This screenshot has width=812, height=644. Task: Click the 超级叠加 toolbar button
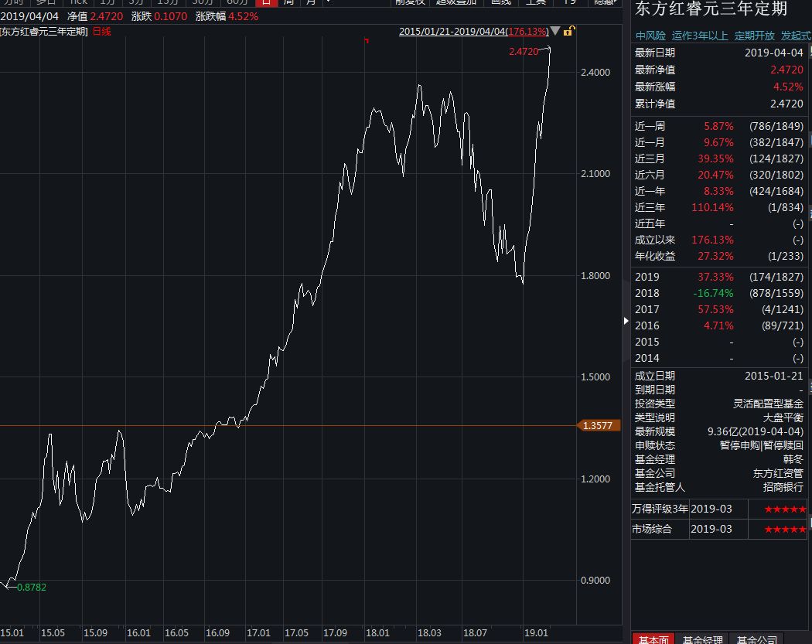pos(455,2)
